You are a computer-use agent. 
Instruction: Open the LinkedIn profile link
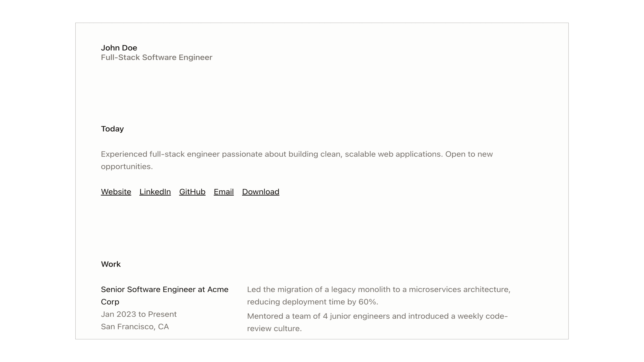click(155, 192)
